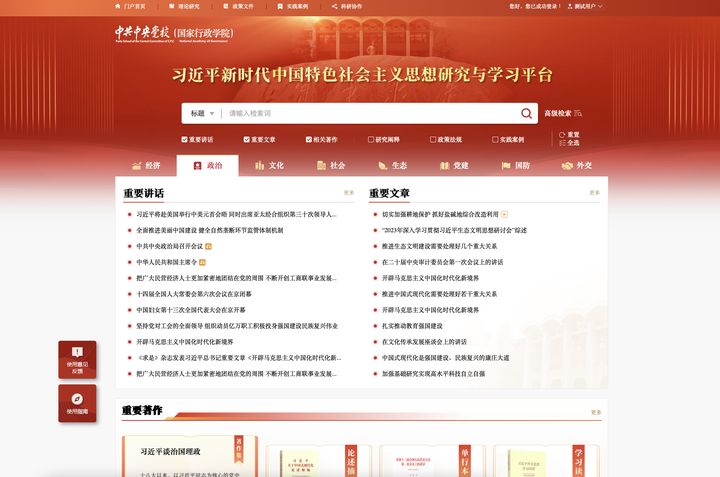Open 中国式现代化是强国建设、民族复兴的康庄大道 article
720x477 pixels.
445,358
